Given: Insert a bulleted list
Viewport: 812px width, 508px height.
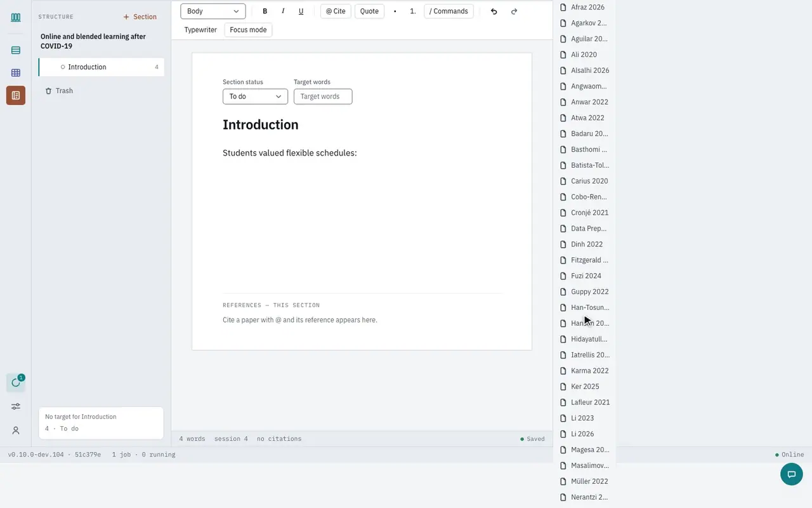Looking at the screenshot, I should click(395, 11).
